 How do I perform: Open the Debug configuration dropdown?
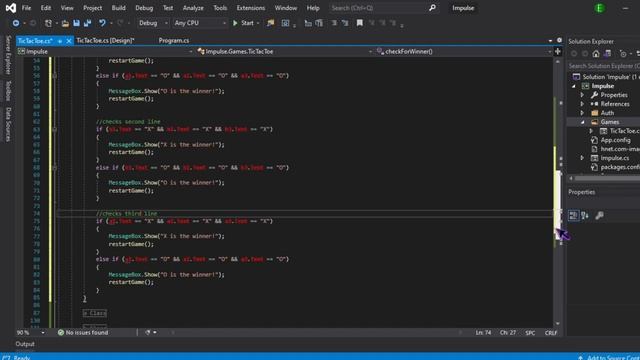pyautogui.click(x=152, y=23)
